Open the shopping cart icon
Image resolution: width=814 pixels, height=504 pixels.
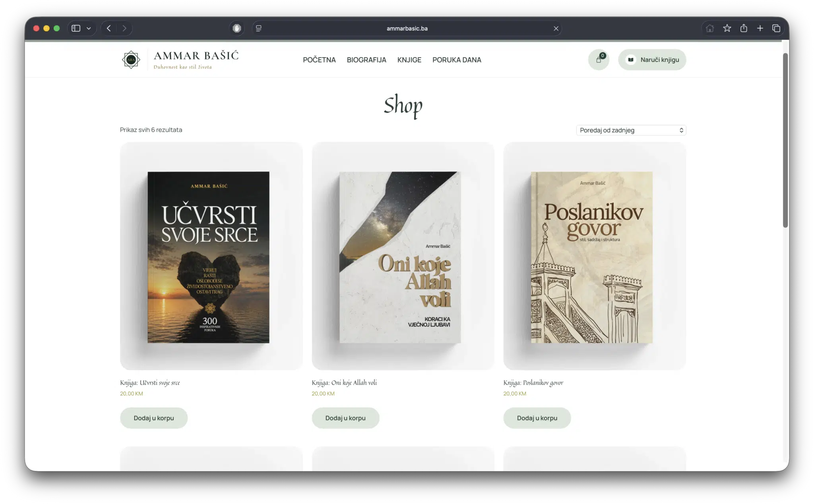point(599,60)
